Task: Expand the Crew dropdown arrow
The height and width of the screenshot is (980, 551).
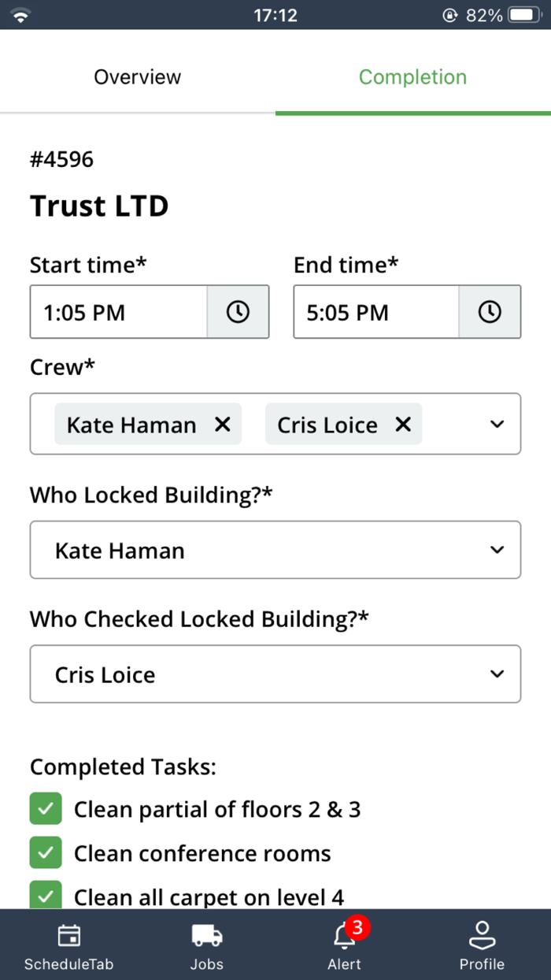Action: coord(497,425)
